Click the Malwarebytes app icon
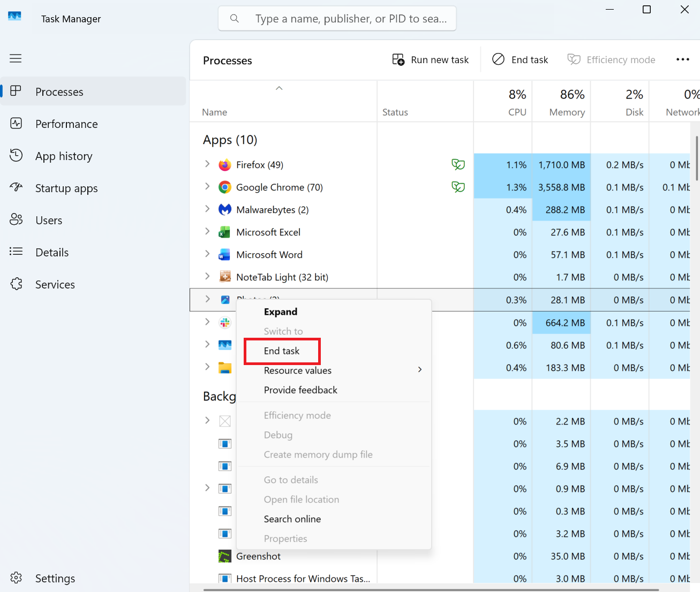Screen dimensions: 700x592 coord(225,210)
